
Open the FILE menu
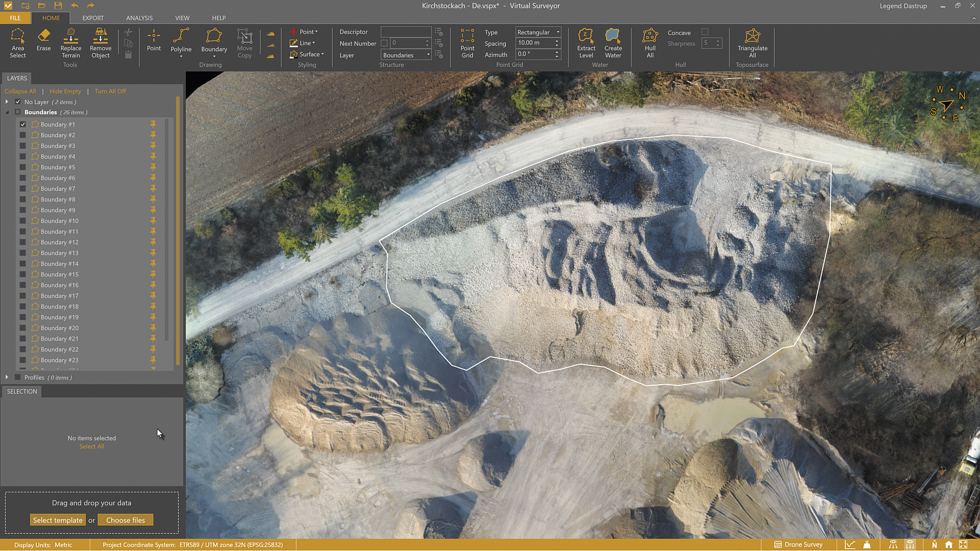[x=15, y=18]
